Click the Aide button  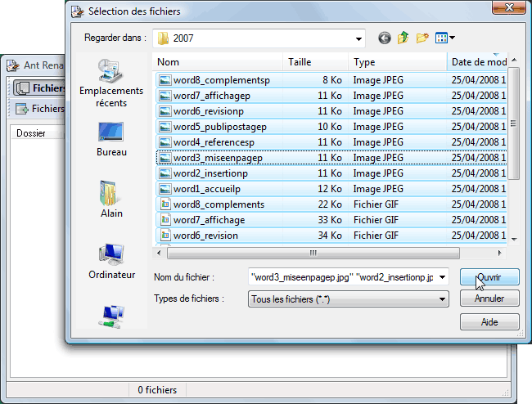click(x=489, y=321)
